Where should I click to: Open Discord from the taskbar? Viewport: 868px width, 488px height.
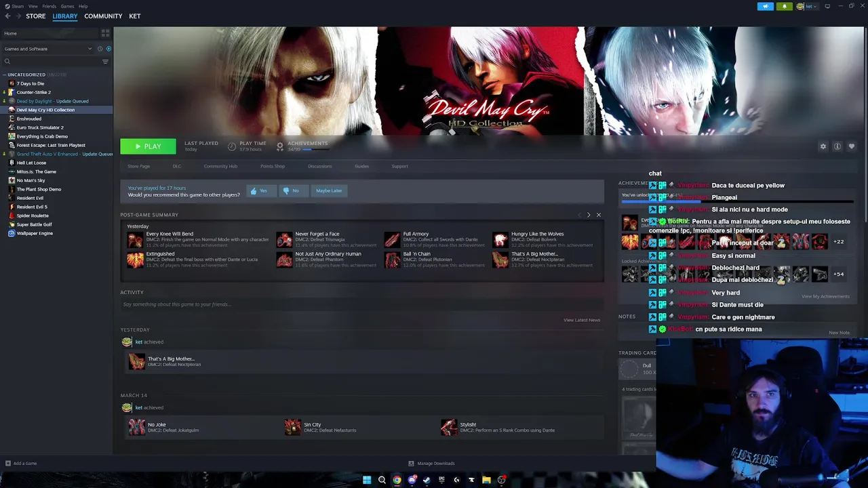pyautogui.click(x=412, y=480)
